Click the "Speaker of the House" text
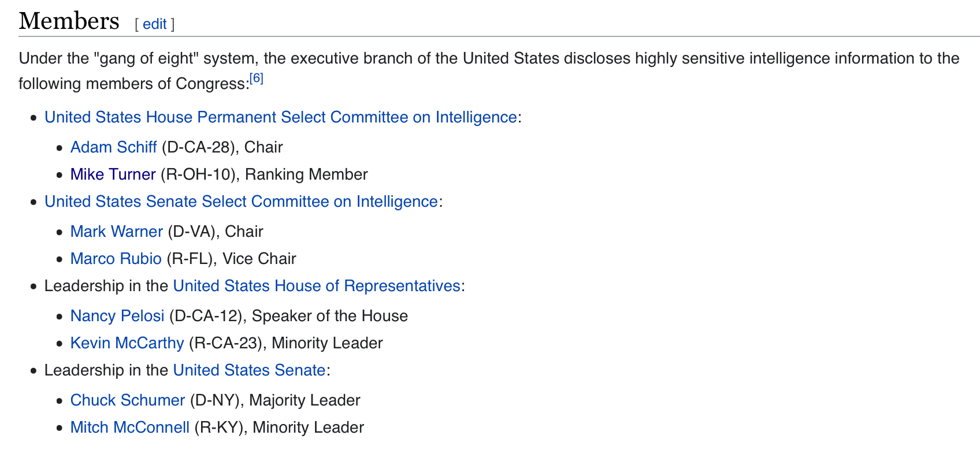 coord(329,316)
